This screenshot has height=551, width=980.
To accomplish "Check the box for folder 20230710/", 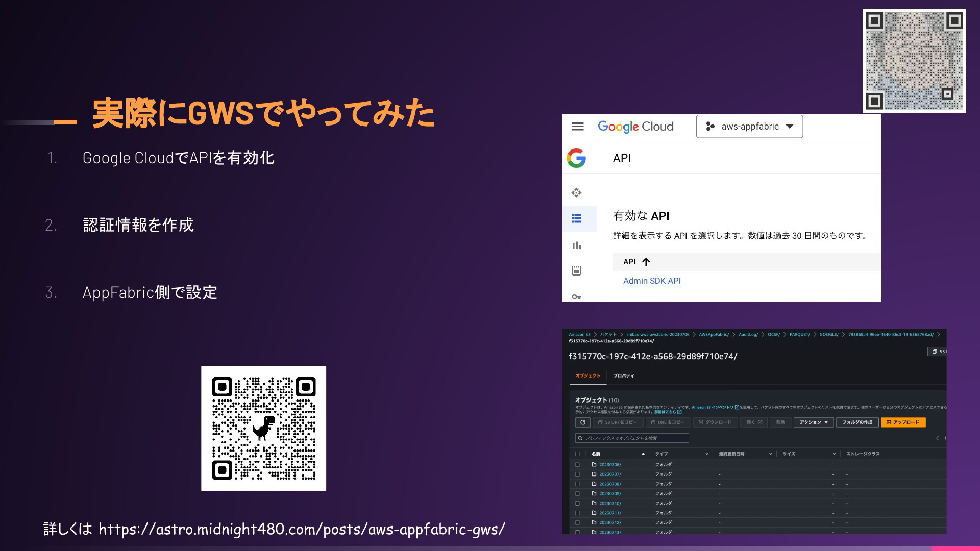I will click(578, 503).
